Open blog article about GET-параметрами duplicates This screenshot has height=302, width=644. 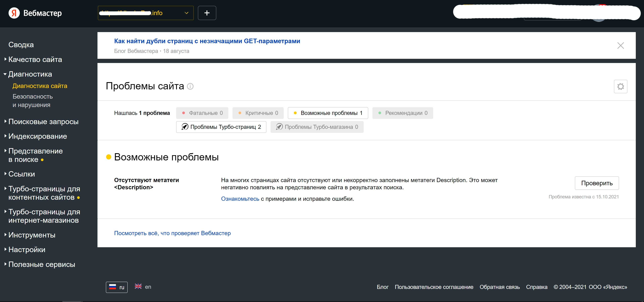coord(207,41)
